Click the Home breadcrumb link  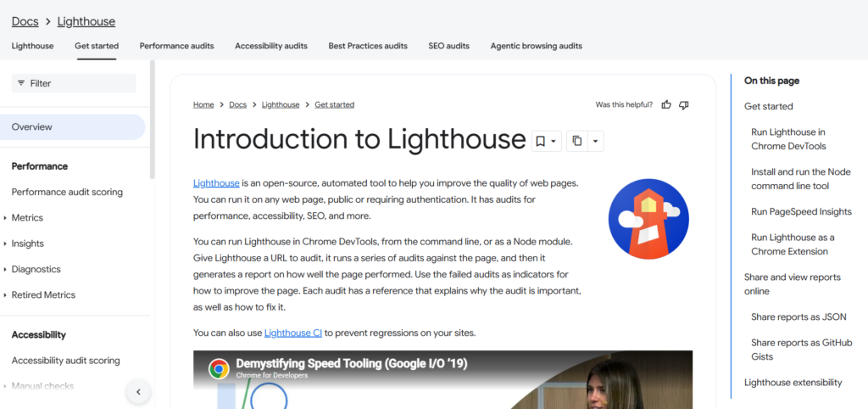tap(203, 104)
